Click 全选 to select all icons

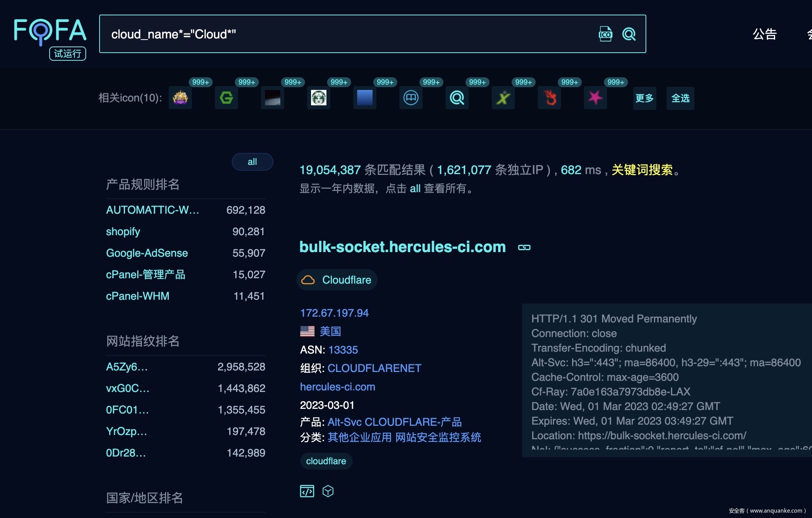click(680, 98)
